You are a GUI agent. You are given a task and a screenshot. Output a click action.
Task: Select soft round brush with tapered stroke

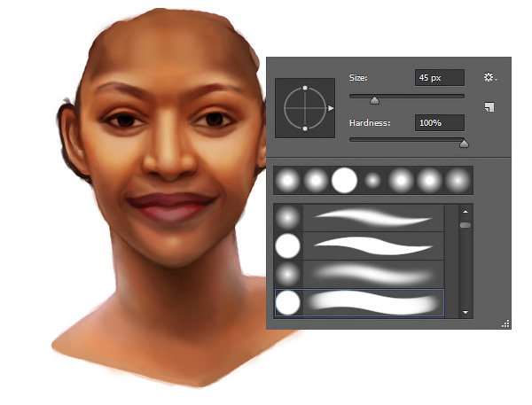[359, 218]
